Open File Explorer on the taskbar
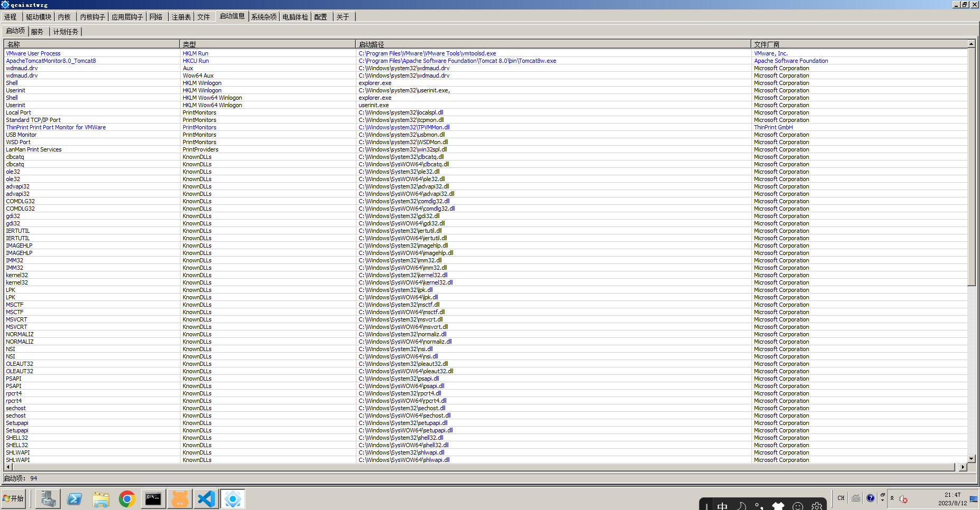 [x=100, y=498]
